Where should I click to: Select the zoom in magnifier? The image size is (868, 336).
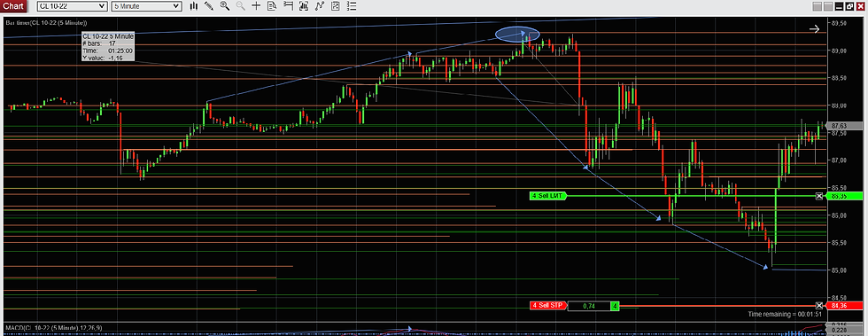click(224, 6)
